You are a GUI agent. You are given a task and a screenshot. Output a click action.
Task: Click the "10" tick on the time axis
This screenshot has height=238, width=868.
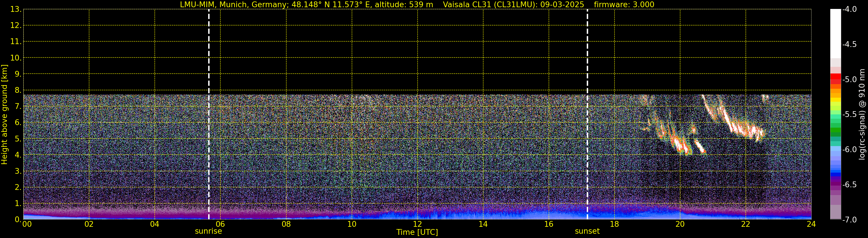(x=352, y=224)
